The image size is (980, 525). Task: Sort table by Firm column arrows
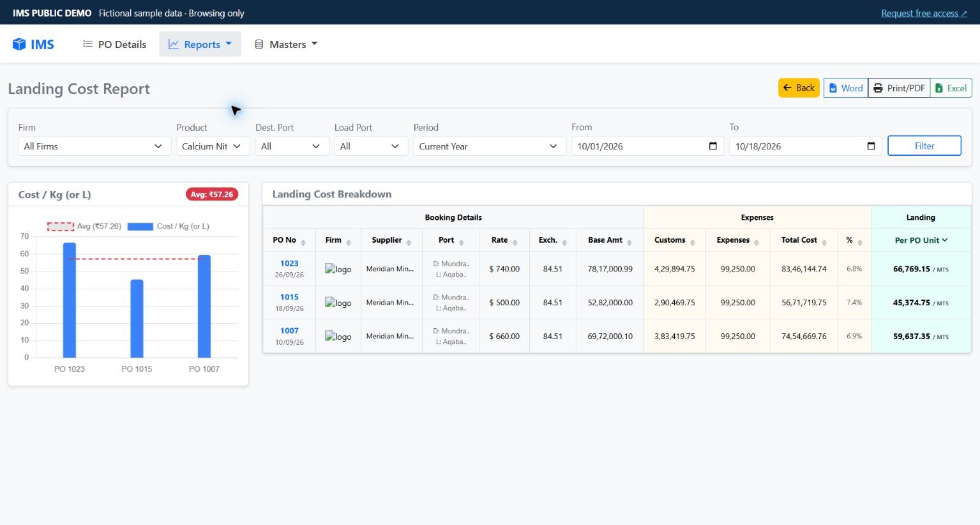pos(349,241)
